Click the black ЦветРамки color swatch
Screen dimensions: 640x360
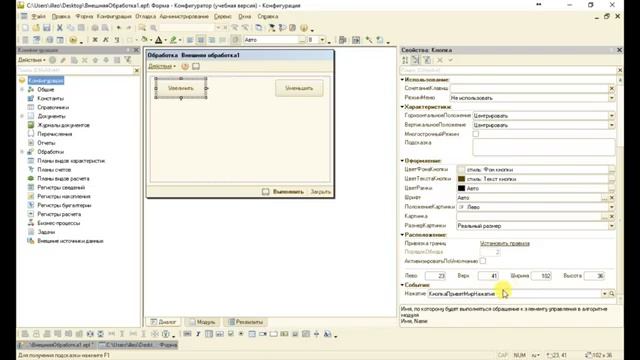(461, 188)
